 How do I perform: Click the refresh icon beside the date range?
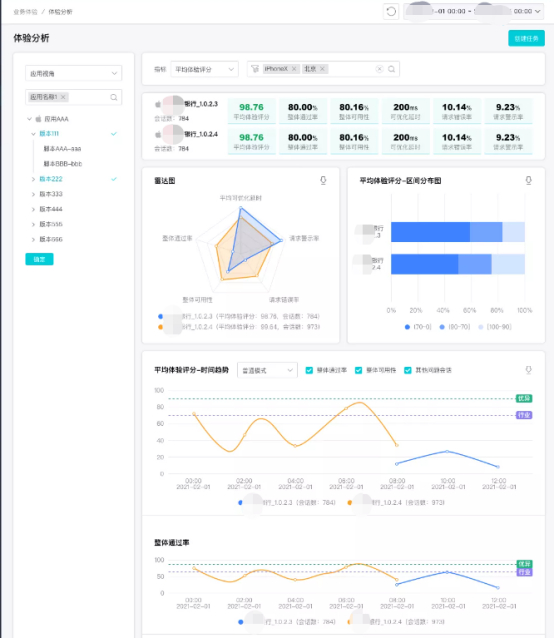click(391, 11)
